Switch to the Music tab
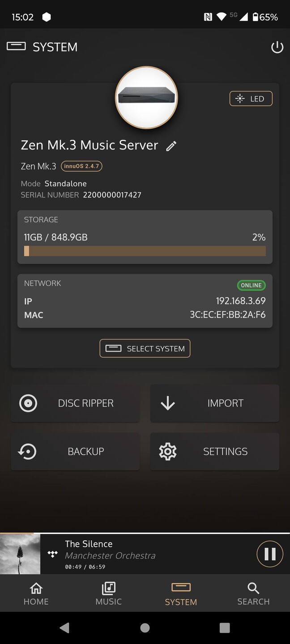290x644 pixels. [109, 594]
